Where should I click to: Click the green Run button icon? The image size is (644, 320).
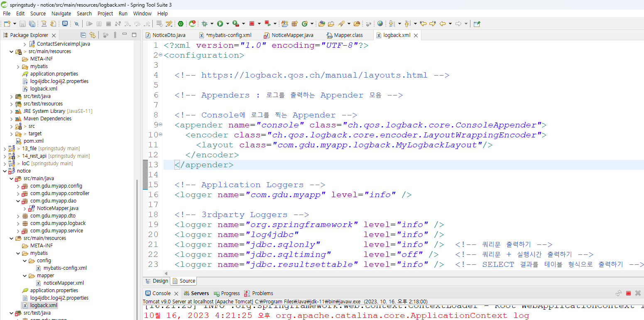(220, 24)
